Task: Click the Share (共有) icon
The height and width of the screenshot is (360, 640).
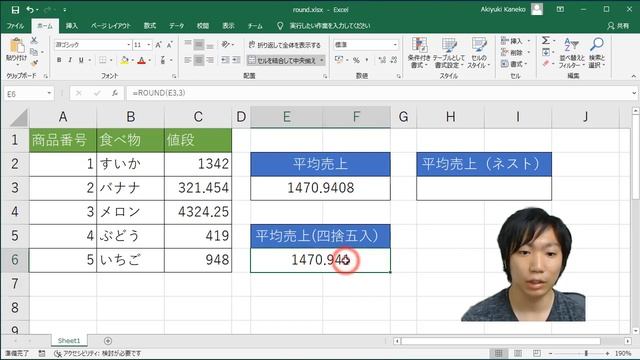Action: click(618, 26)
